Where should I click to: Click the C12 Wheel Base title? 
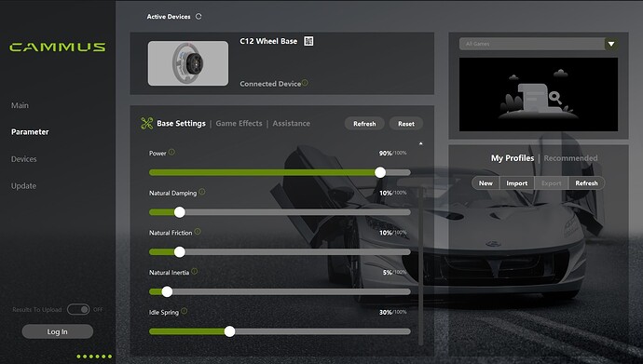coord(268,41)
